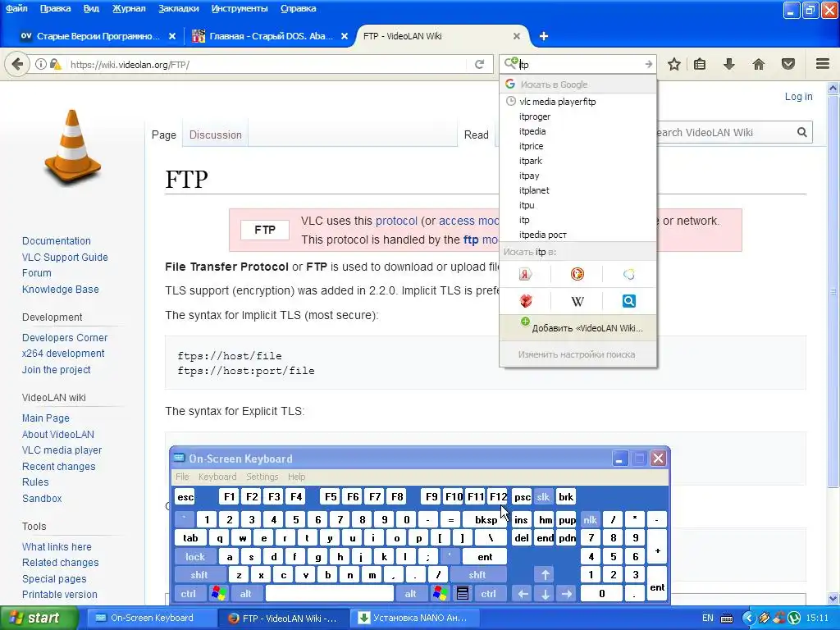Click the bottom arrow of page scrollbar
This screenshot has height=630, width=840.
click(833, 598)
